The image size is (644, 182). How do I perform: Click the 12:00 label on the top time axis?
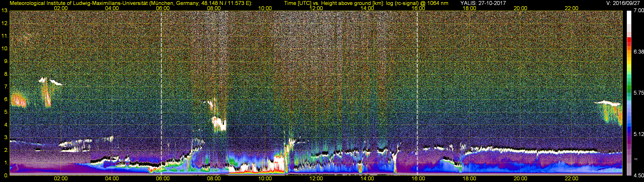(x=316, y=8)
